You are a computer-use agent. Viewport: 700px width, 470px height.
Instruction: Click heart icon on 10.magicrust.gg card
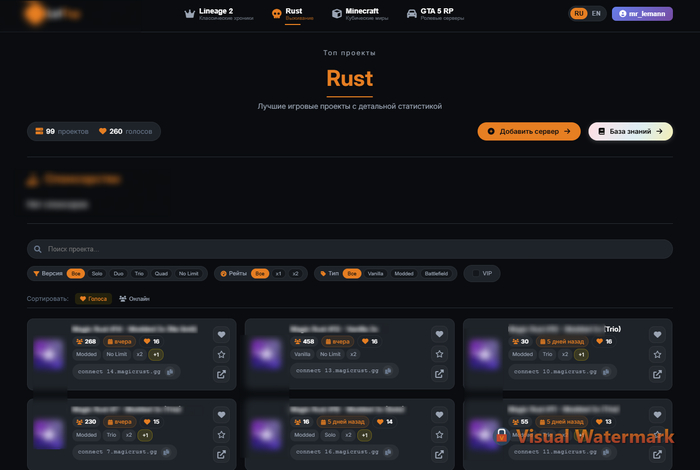coord(657,334)
